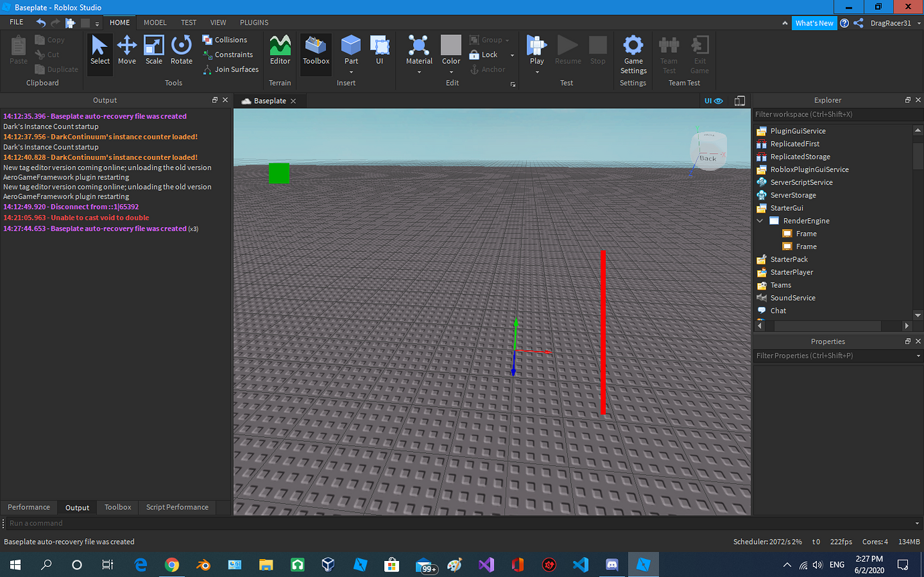Click the DragRacer31 username
924x577 pixels.
[x=891, y=23]
